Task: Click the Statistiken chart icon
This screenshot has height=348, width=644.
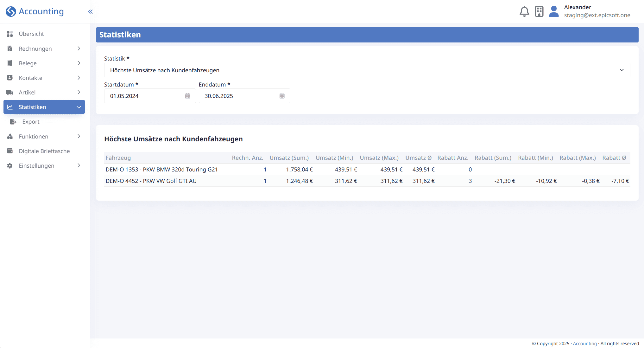Action: 10,107
